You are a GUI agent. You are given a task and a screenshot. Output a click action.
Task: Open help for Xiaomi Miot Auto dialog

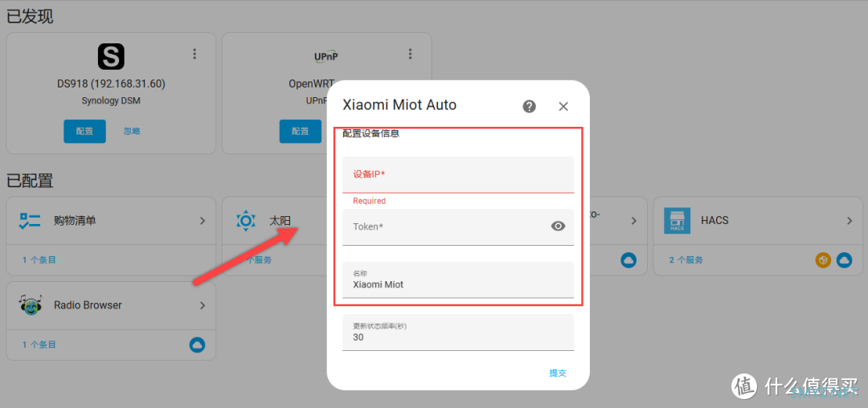(x=529, y=106)
